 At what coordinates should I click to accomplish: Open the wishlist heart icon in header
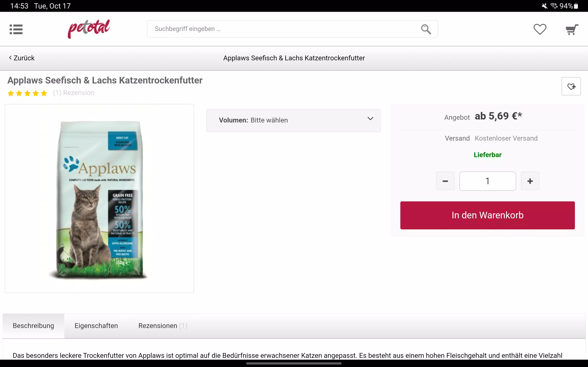coord(540,29)
